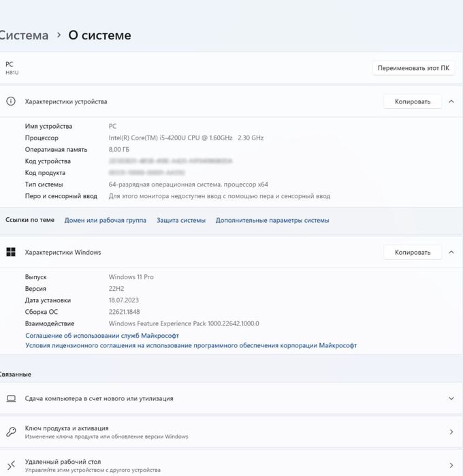The height and width of the screenshot is (476, 463).
Task: Click the Windows logo icon in Характеристики Windows
Action: point(11,252)
